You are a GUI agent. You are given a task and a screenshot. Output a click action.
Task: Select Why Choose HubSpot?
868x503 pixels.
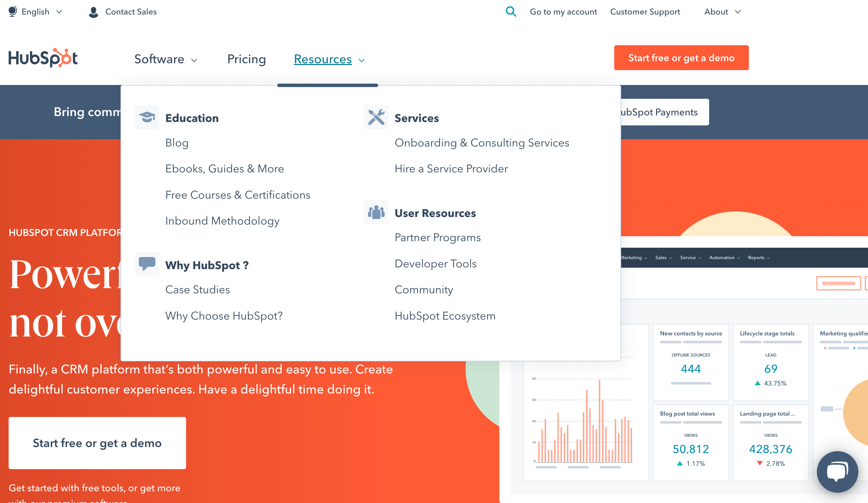[x=224, y=316]
